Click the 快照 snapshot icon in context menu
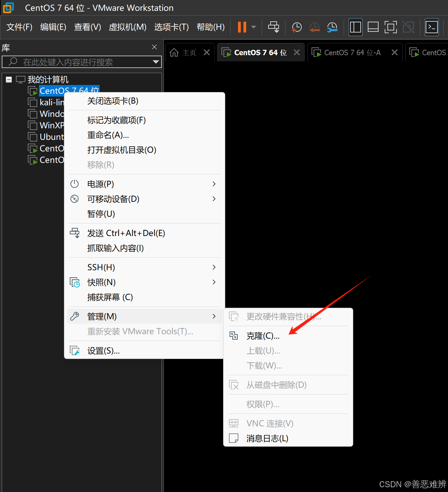 tap(74, 282)
